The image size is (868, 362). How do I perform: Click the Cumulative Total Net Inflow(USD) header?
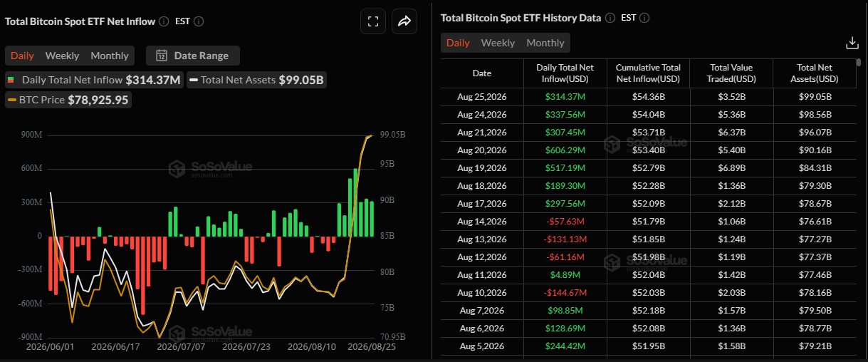[648, 73]
